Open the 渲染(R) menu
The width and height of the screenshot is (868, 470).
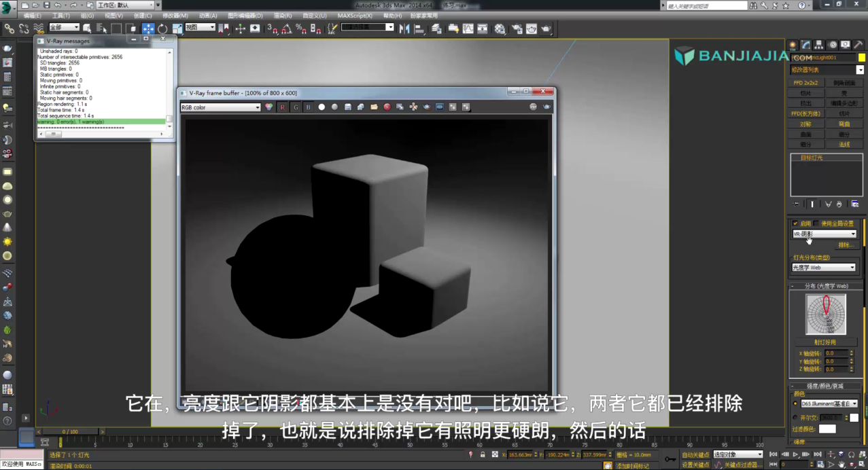283,16
